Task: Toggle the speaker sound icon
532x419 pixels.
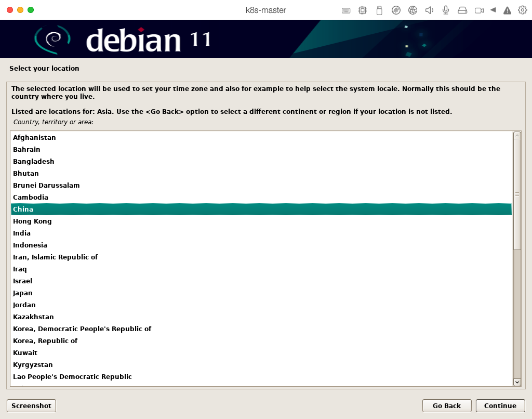Action: pyautogui.click(x=429, y=10)
